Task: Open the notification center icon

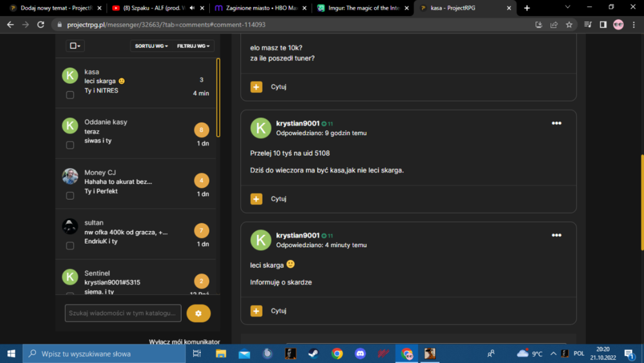Action: click(630, 353)
